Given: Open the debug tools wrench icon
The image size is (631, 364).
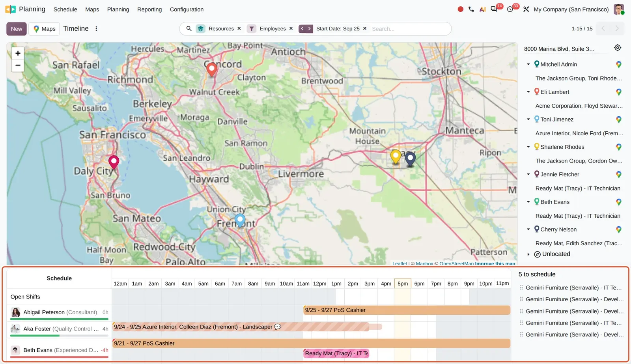Looking at the screenshot, I should point(526,9).
